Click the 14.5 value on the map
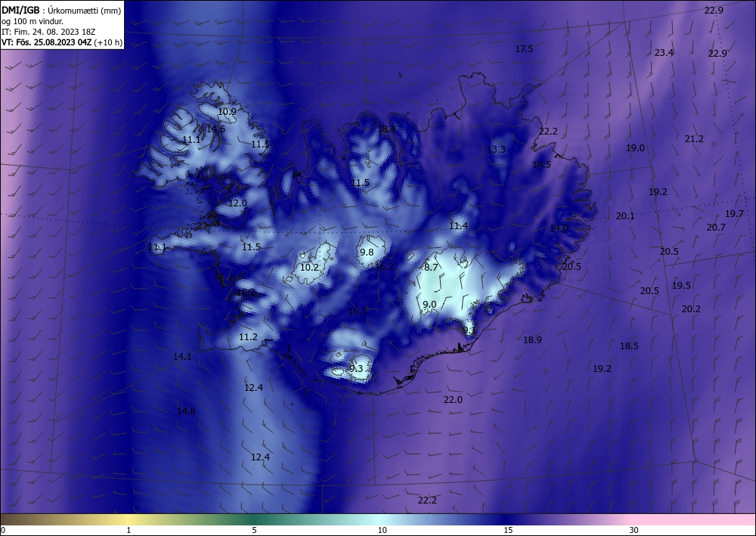The image size is (756, 536). tap(541, 164)
